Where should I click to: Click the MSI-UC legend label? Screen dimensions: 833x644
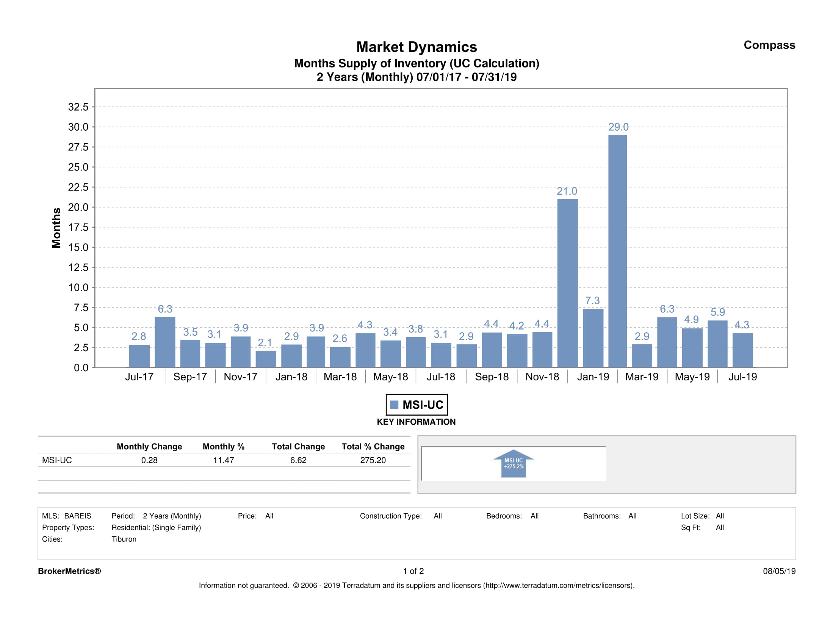tap(423, 405)
